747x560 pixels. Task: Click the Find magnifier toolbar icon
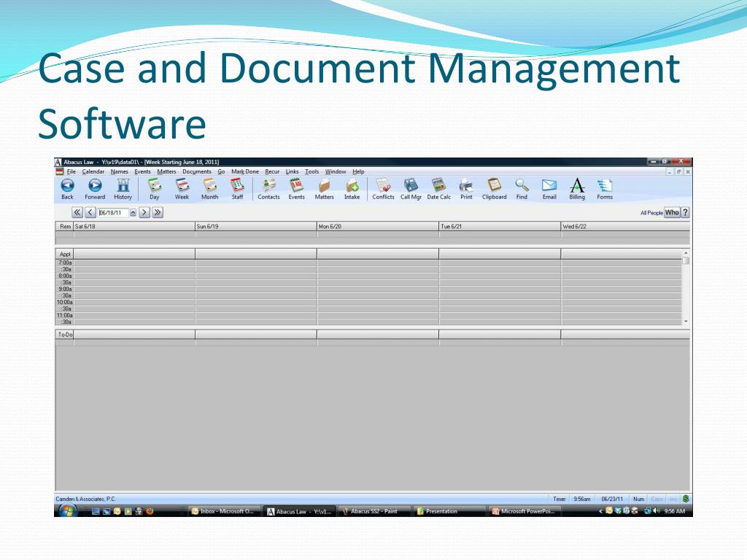522,185
